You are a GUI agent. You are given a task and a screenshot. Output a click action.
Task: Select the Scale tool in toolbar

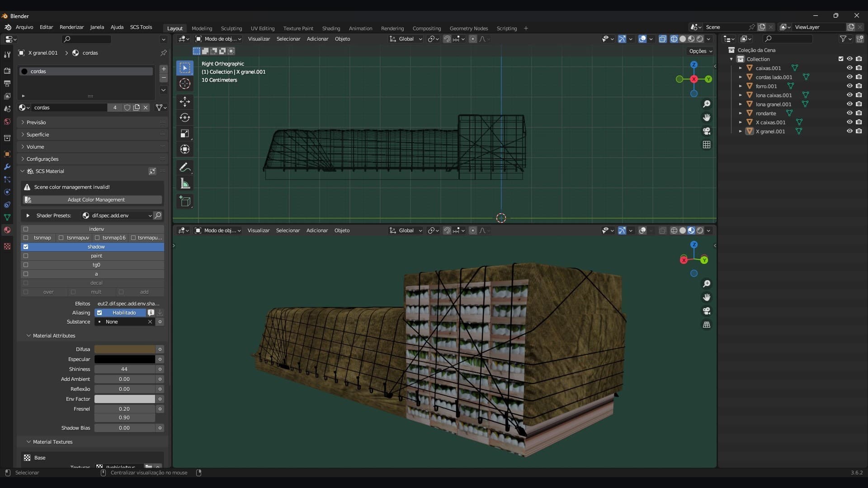pyautogui.click(x=185, y=133)
